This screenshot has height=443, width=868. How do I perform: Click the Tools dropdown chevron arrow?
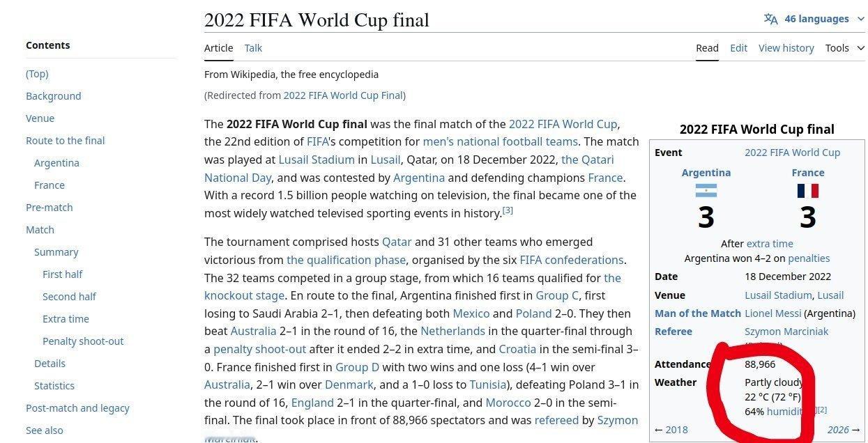tap(860, 48)
